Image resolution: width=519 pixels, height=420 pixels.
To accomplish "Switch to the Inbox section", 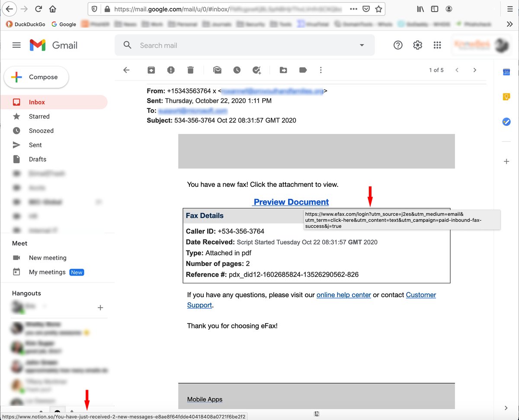I will click(36, 102).
